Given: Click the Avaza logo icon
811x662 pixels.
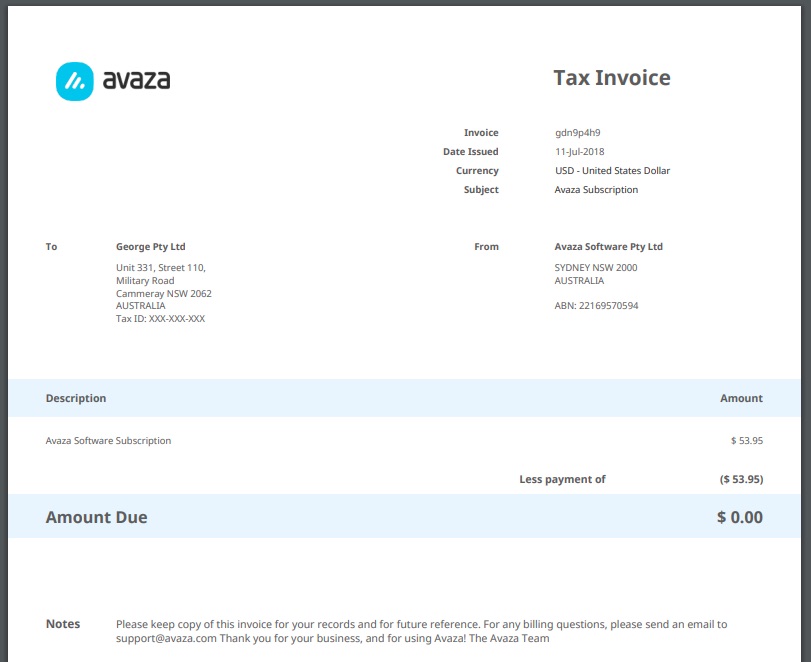Looking at the screenshot, I should click(x=74, y=81).
